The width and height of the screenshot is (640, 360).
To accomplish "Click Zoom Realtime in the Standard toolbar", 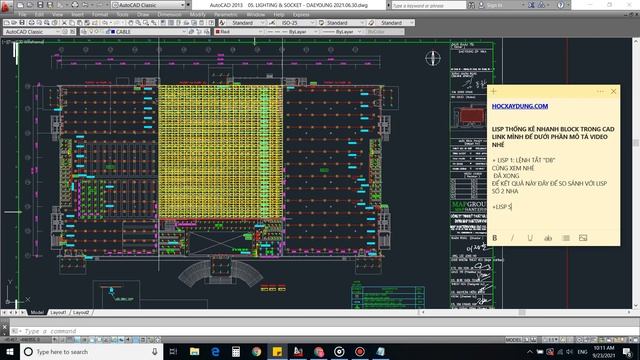I will pos(138,23).
